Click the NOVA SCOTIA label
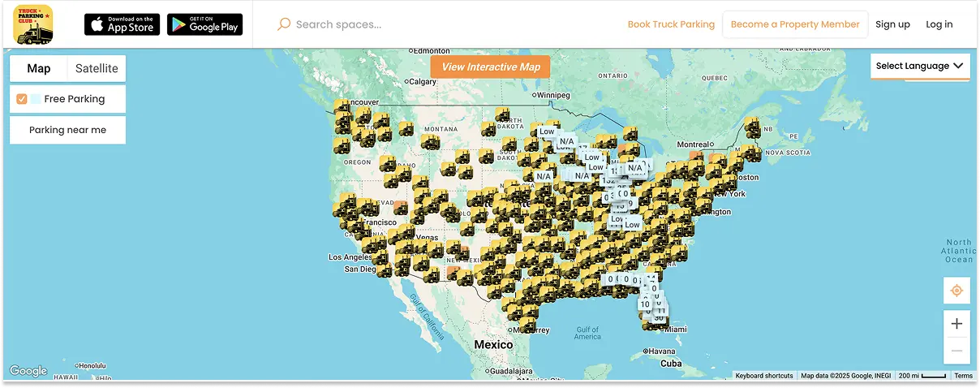This screenshot has height=388, width=980. point(786,152)
